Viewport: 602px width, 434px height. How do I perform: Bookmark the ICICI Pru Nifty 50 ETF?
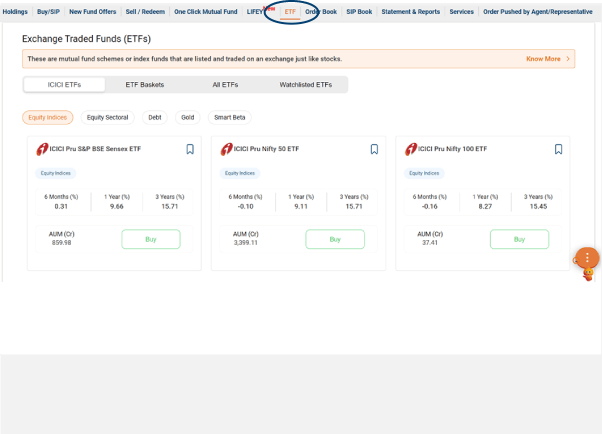[x=374, y=149]
